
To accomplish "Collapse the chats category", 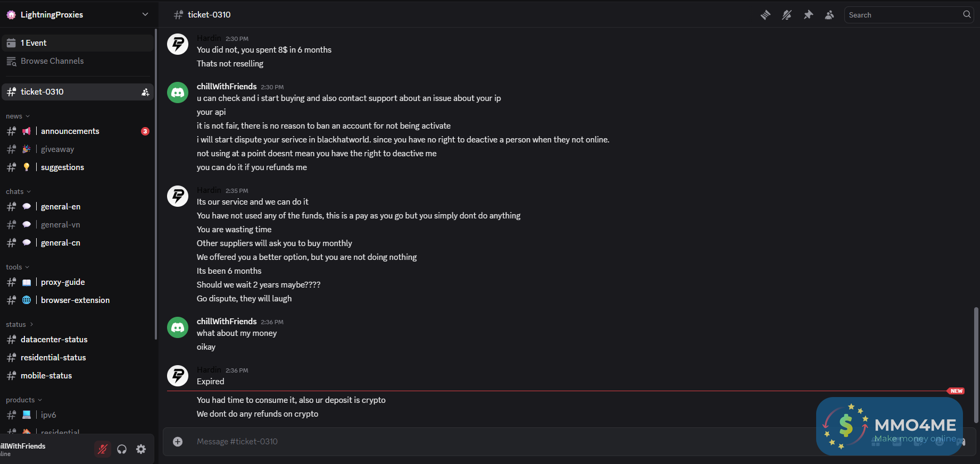I will tap(18, 192).
